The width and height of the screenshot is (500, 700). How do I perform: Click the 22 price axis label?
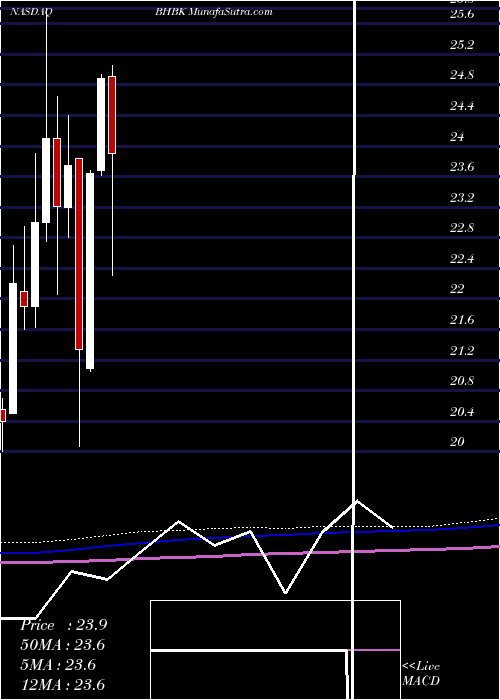click(457, 289)
